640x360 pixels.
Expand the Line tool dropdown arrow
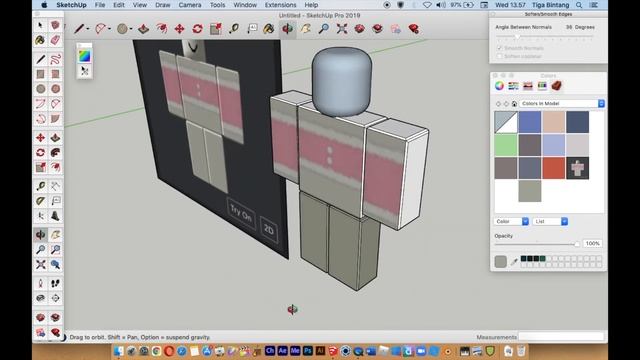click(x=88, y=29)
